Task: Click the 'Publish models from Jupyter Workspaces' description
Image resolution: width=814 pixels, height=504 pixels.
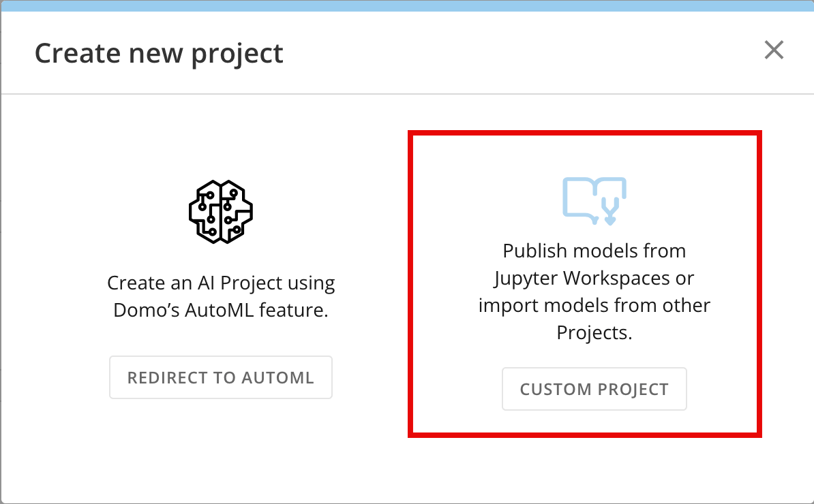Action: (x=594, y=292)
